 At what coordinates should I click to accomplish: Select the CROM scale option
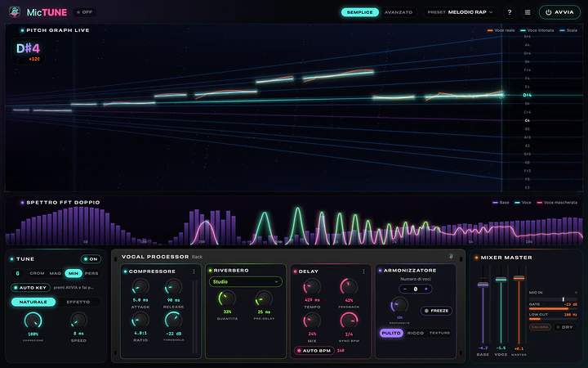[37, 273]
